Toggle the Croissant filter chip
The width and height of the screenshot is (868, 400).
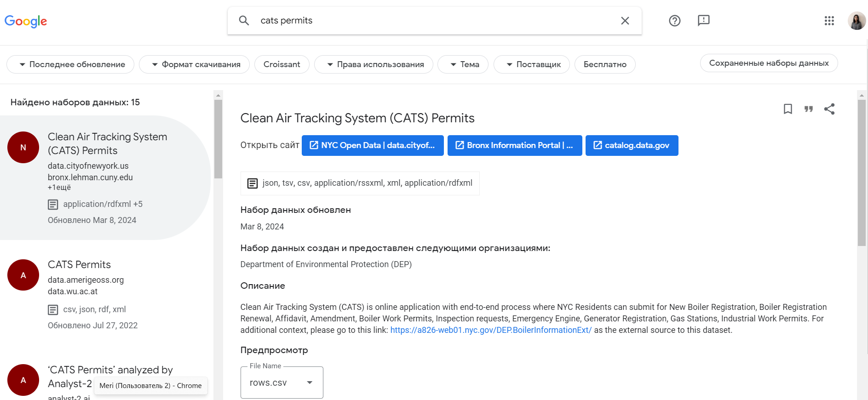[282, 64]
